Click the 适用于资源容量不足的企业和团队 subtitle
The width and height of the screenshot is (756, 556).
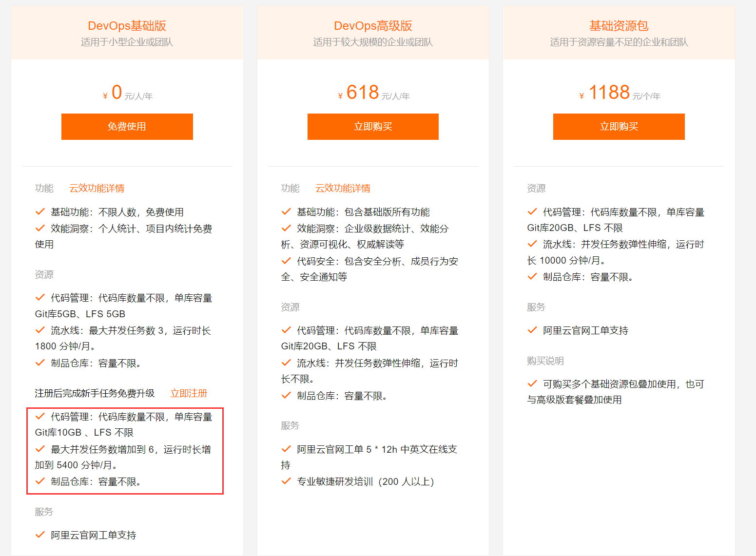click(x=619, y=42)
